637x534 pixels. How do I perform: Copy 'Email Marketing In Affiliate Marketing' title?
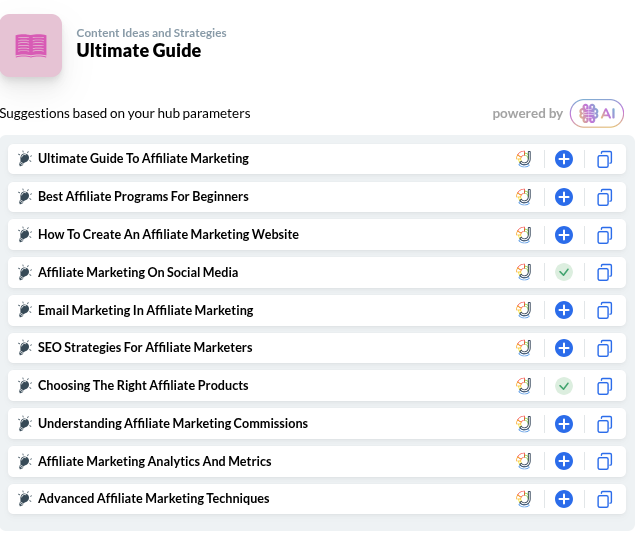(x=604, y=311)
